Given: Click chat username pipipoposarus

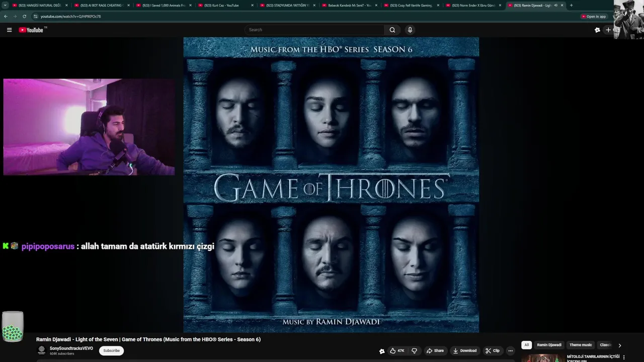Looking at the screenshot, I should (x=48, y=246).
